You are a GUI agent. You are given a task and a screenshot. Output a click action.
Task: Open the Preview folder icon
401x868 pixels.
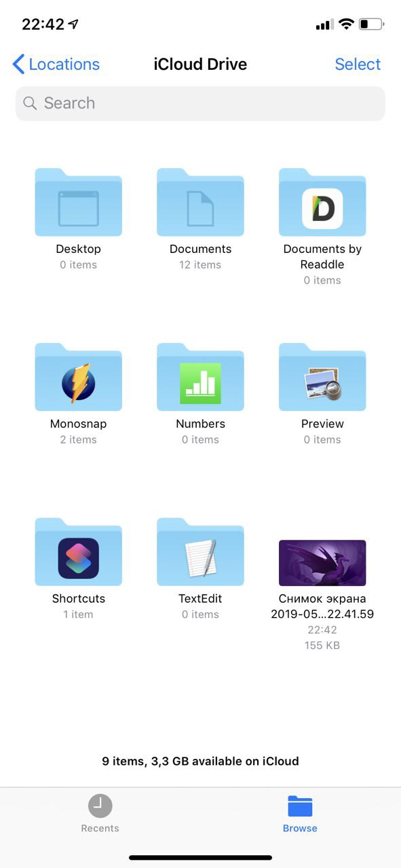(x=322, y=377)
